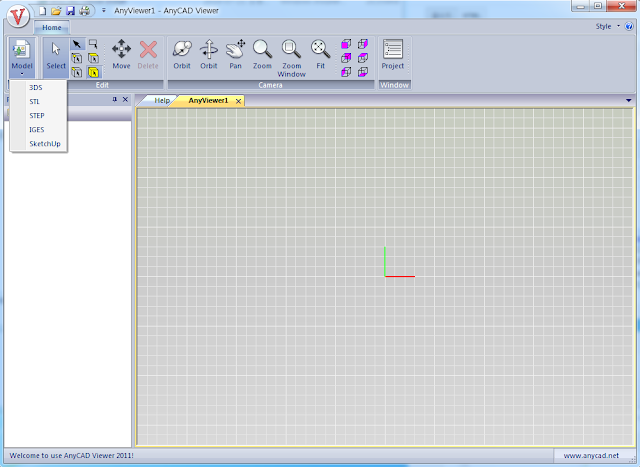Click the Fit view tool

pos(320,54)
